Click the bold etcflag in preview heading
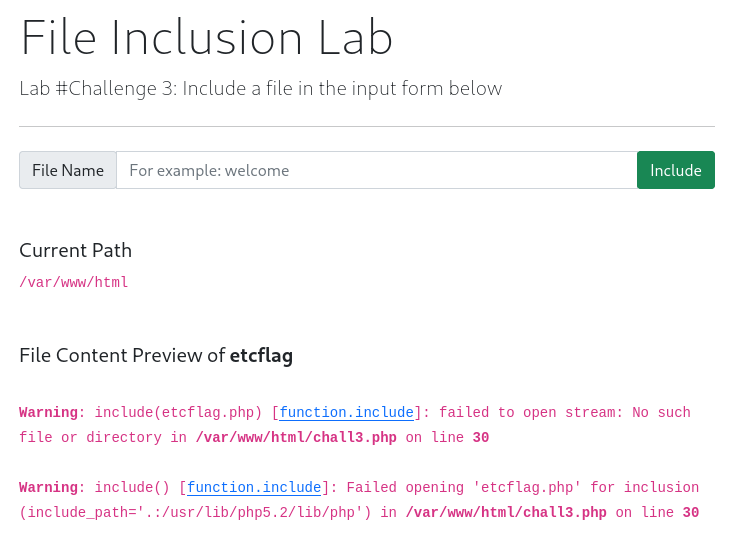Image resolution: width=745 pixels, height=540 pixels. [261, 355]
